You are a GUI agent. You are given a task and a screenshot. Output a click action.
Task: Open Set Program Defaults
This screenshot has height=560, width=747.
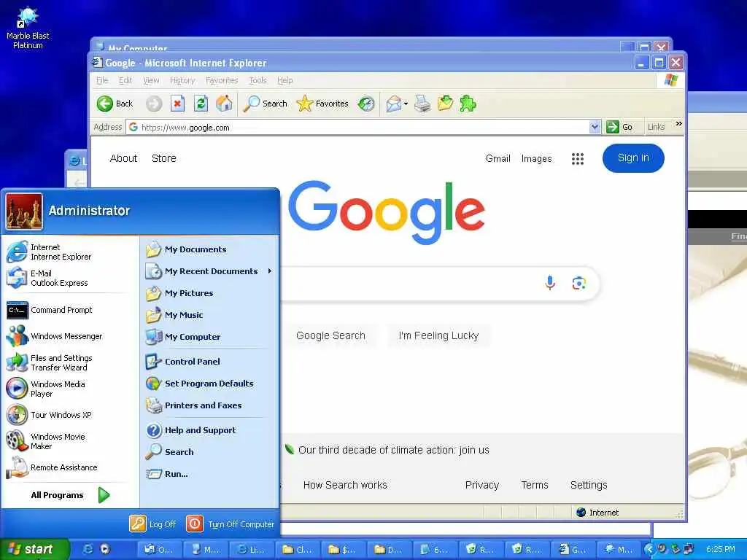(x=209, y=384)
